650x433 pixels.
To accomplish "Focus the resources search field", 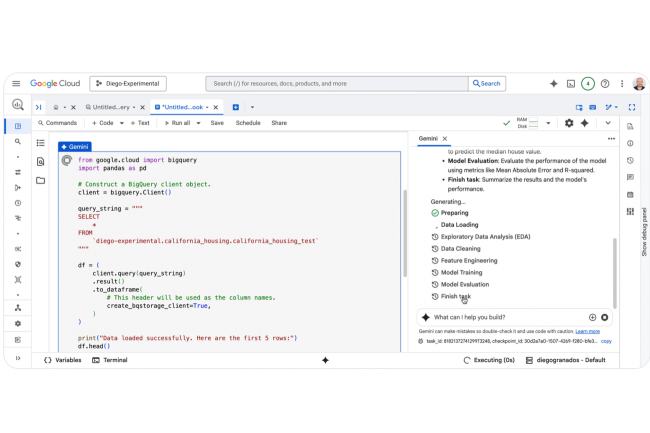I will pyautogui.click(x=337, y=83).
